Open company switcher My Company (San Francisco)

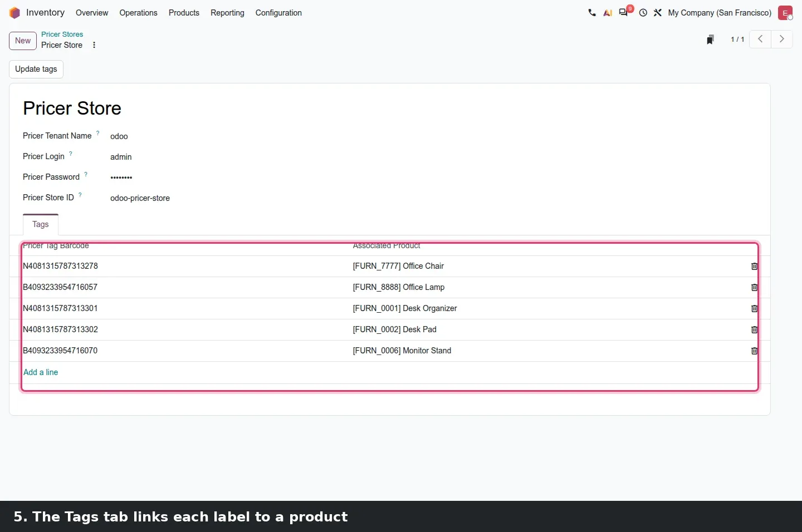click(x=720, y=13)
